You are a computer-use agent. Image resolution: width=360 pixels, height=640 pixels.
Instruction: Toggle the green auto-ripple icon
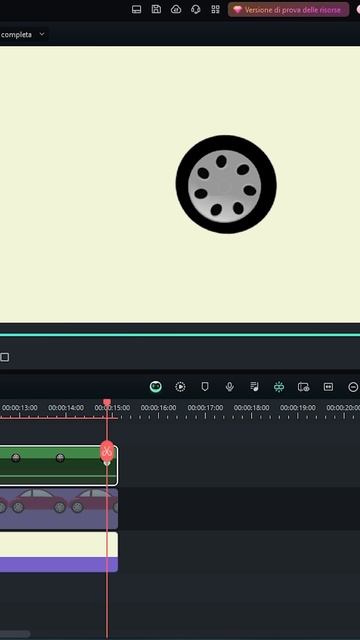click(x=279, y=387)
